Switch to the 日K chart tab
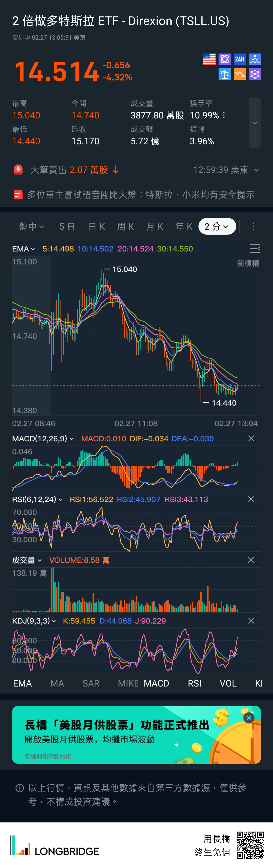 coord(97,226)
